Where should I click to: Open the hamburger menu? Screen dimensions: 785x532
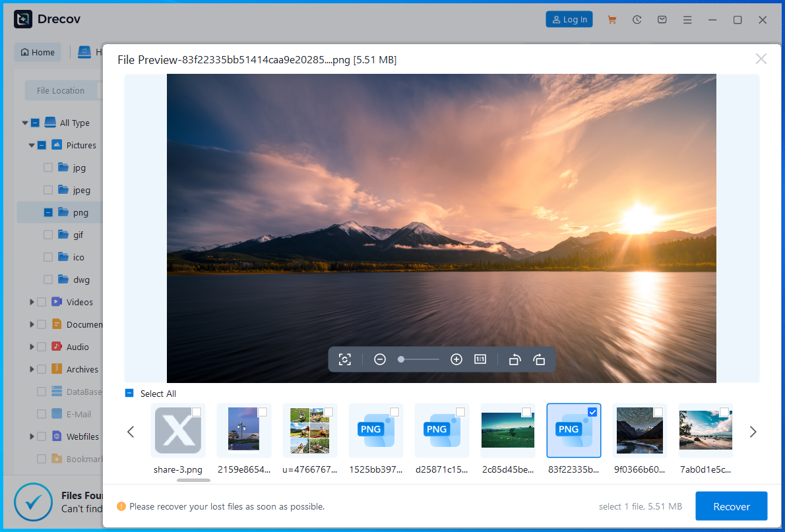coord(687,19)
